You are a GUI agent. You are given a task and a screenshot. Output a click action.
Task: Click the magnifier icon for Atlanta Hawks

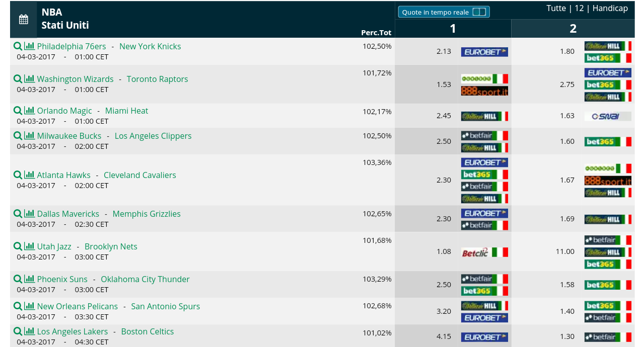click(x=18, y=175)
